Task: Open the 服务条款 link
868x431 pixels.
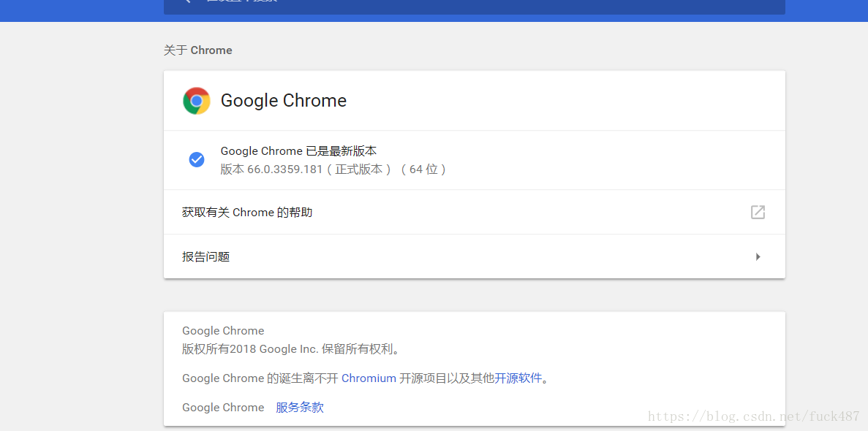Action: [x=300, y=408]
